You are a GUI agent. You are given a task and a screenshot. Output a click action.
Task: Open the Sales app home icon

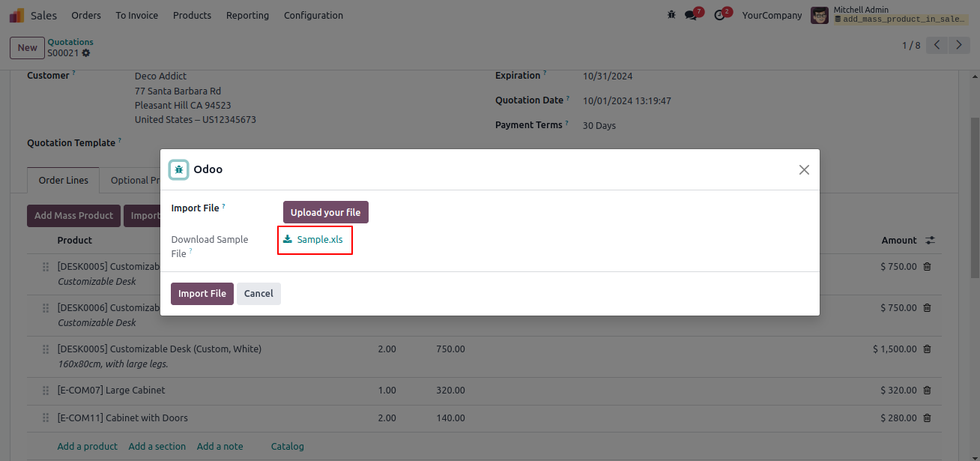click(16, 15)
